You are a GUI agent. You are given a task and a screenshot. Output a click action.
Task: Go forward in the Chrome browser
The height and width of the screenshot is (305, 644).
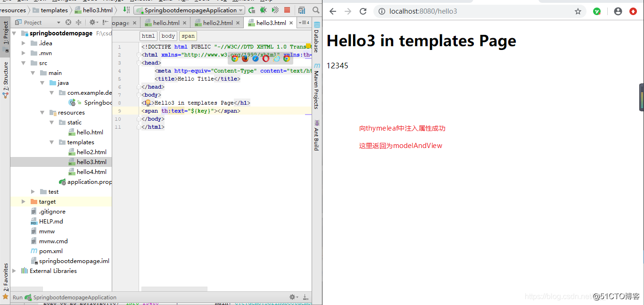coord(348,11)
